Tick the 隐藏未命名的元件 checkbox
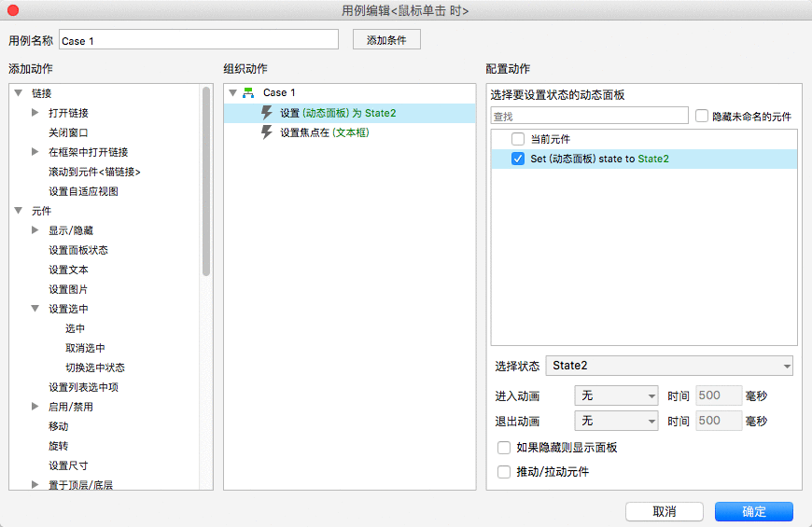Image resolution: width=812 pixels, height=527 pixels. coord(702,116)
